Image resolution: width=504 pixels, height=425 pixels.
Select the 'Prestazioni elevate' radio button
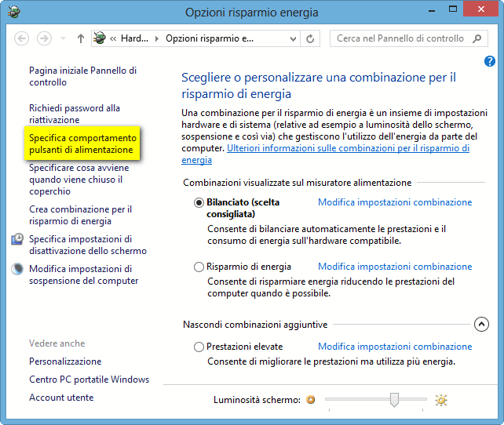pos(199,347)
